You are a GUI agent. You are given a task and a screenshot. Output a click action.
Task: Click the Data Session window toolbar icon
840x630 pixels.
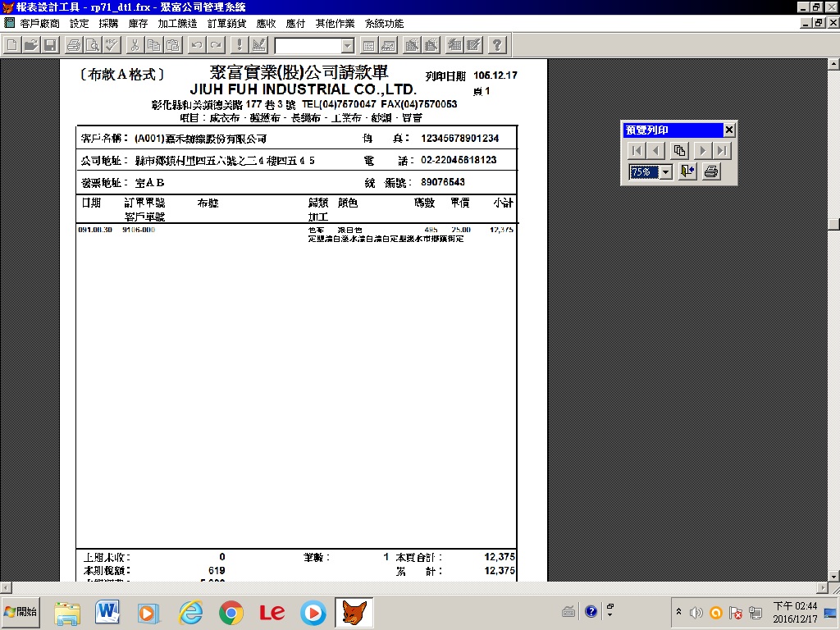[x=388, y=45]
